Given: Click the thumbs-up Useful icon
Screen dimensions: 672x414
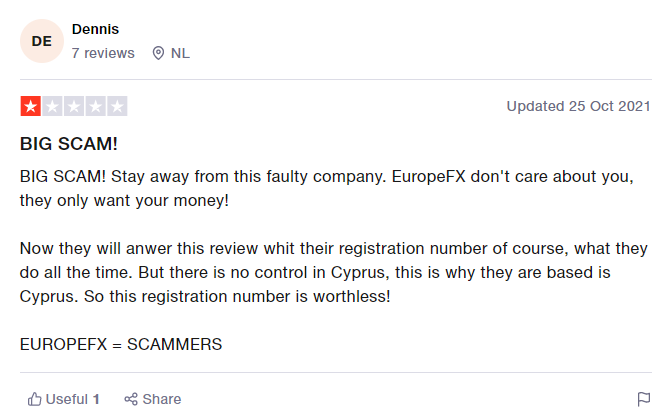Looking at the screenshot, I should click(34, 399).
